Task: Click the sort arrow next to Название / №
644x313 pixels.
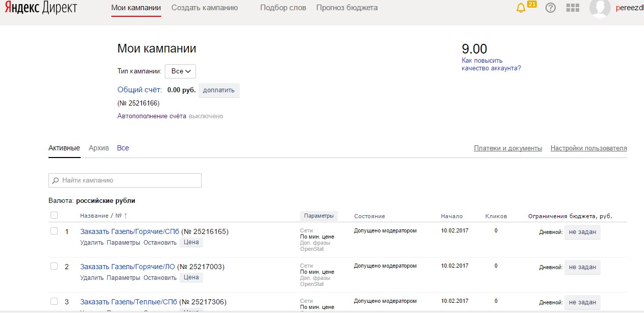Action: [x=126, y=216]
